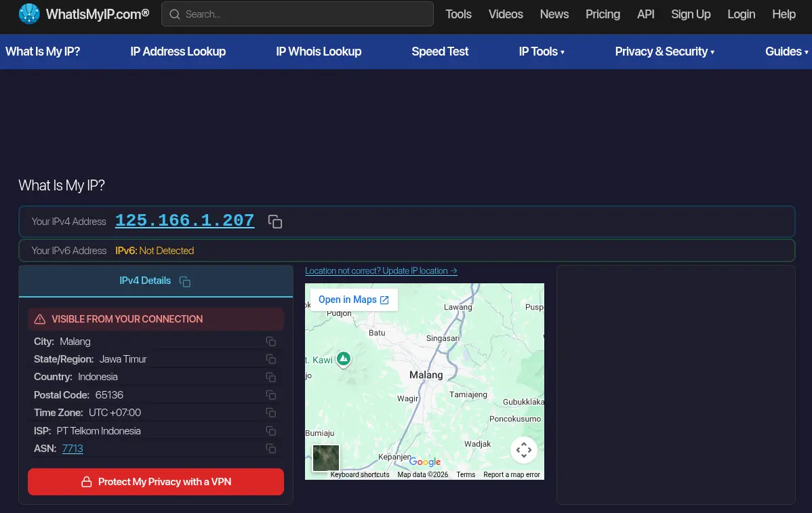Open the Videos top menu link
This screenshot has width=812, height=513.
coord(506,14)
